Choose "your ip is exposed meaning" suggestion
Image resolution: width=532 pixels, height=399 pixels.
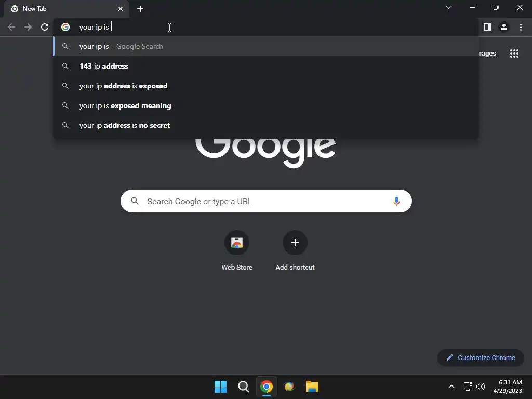coord(266,105)
